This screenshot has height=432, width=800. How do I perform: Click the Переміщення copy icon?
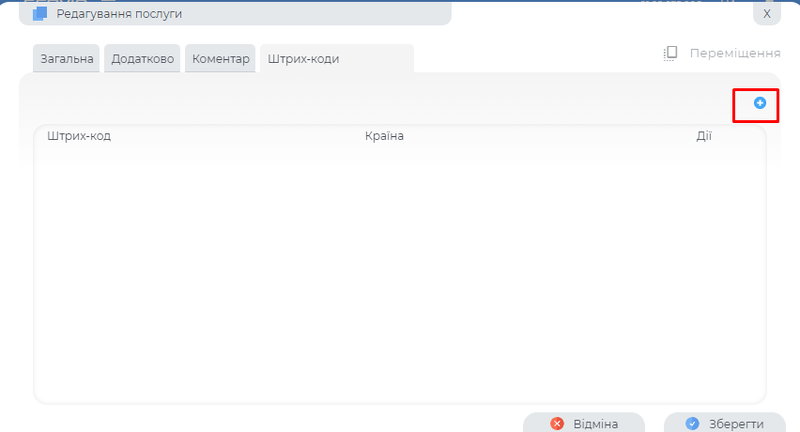pyautogui.click(x=671, y=53)
